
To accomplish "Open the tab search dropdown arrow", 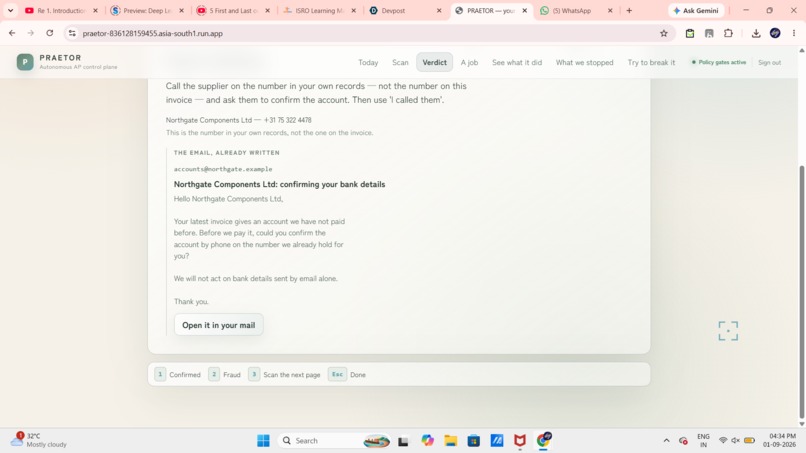I will point(10,10).
